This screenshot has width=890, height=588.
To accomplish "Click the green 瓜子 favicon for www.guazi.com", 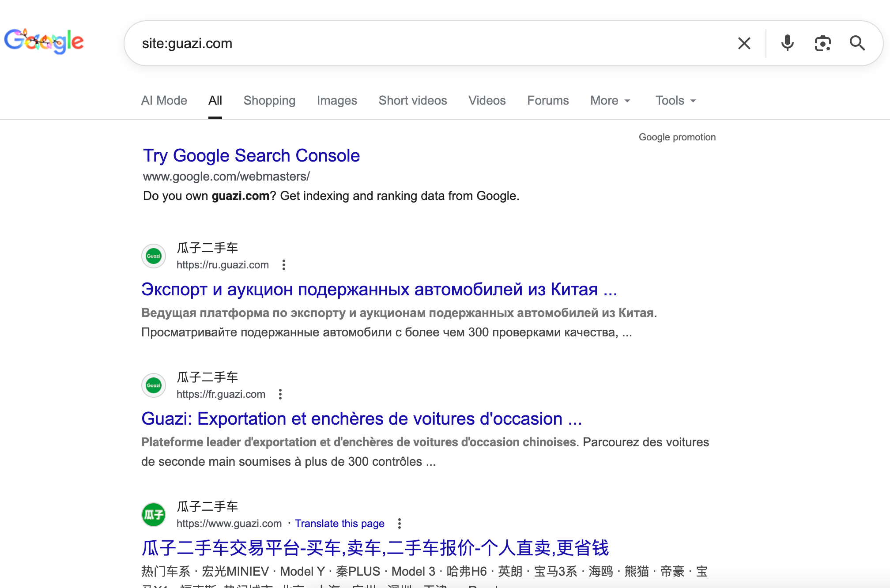I will (153, 514).
